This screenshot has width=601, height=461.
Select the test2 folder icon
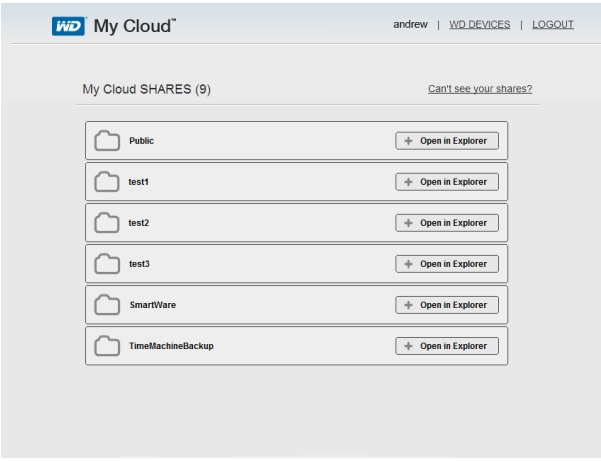tap(107, 223)
